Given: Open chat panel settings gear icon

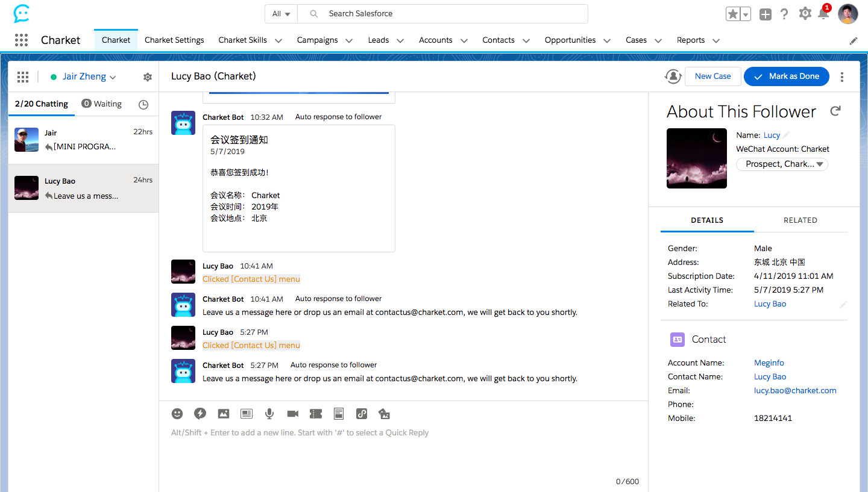Looking at the screenshot, I should 148,77.
